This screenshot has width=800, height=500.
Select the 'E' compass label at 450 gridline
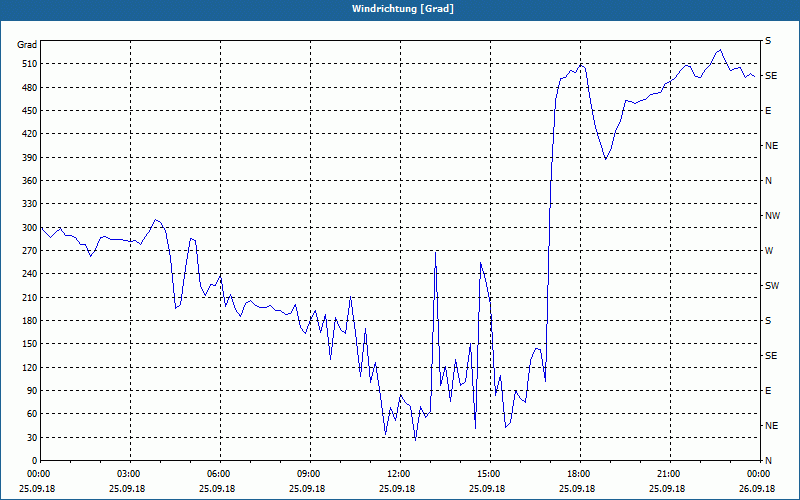coord(768,111)
